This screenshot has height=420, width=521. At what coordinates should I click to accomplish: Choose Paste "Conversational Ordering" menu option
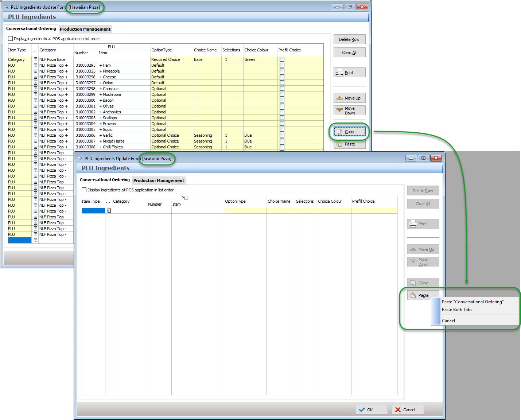click(x=473, y=302)
